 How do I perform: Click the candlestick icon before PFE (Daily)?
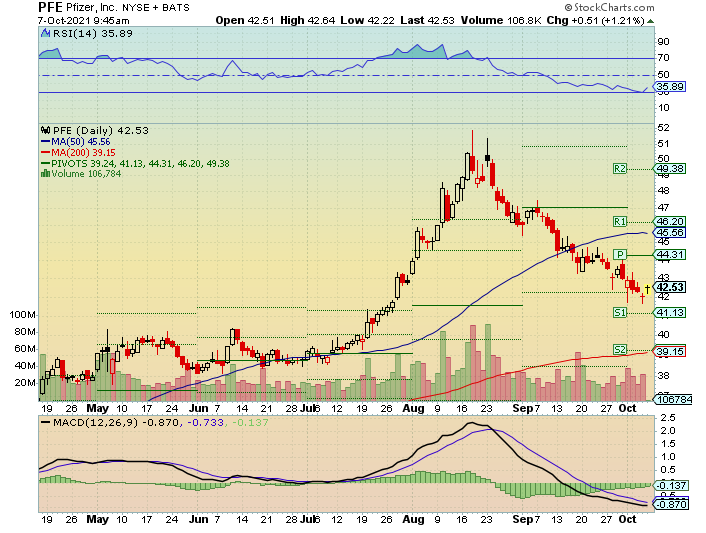(x=45, y=131)
